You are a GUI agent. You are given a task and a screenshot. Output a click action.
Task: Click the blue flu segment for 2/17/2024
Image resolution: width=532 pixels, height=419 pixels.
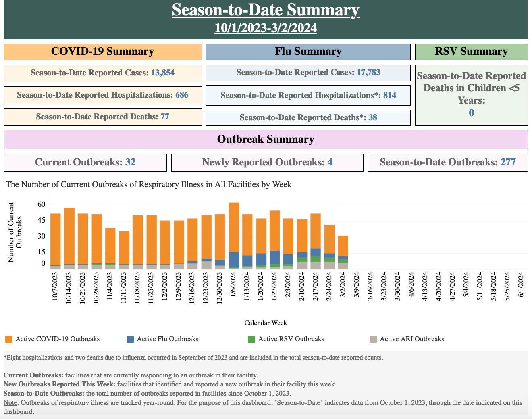point(316,252)
